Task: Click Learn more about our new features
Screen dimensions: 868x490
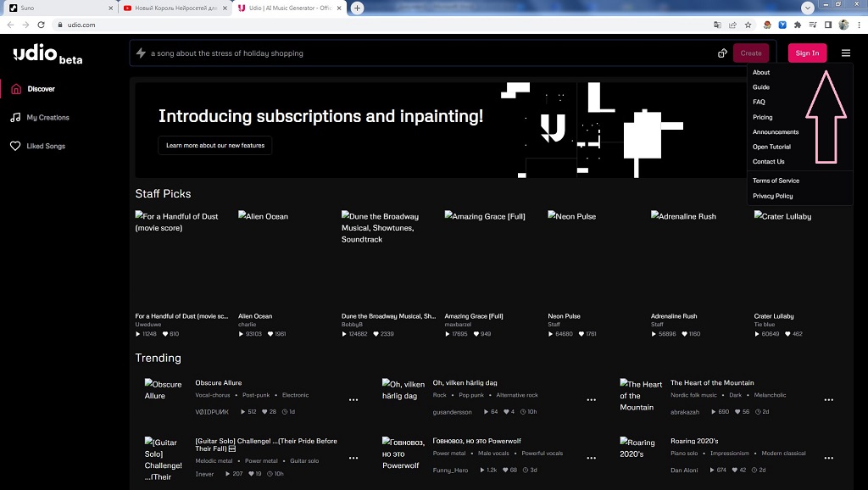Action: pos(215,145)
